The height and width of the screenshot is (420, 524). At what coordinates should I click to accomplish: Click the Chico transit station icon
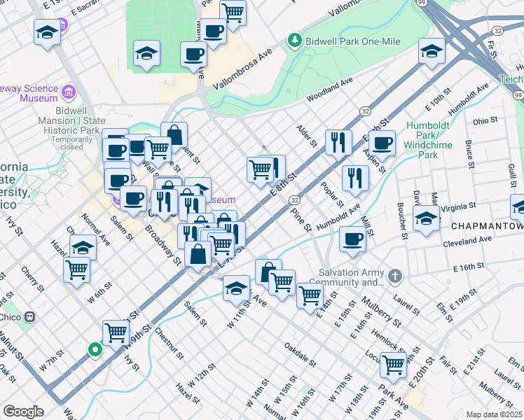[x=29, y=317]
